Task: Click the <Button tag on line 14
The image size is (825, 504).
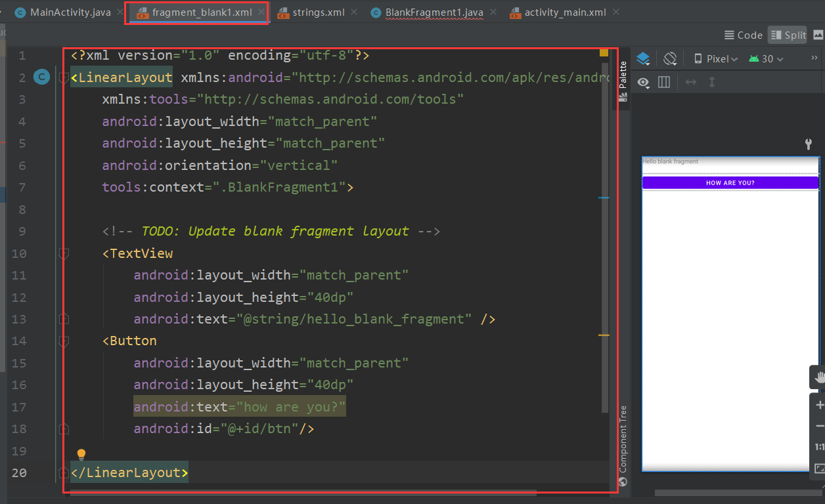Action: [129, 341]
